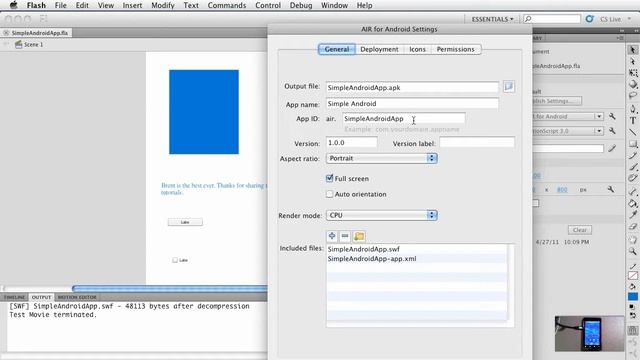640x360 pixels.
Task: Open the CS Live dropdown
Action: (x=615, y=19)
